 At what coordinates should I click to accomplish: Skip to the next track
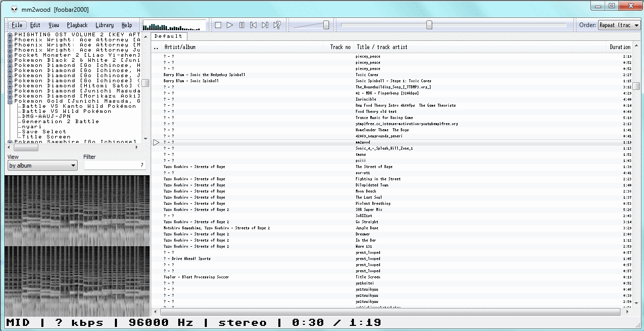click(x=265, y=25)
